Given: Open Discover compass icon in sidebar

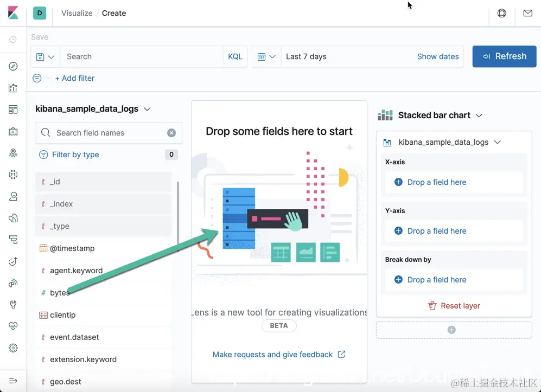Looking at the screenshot, I should [13, 66].
